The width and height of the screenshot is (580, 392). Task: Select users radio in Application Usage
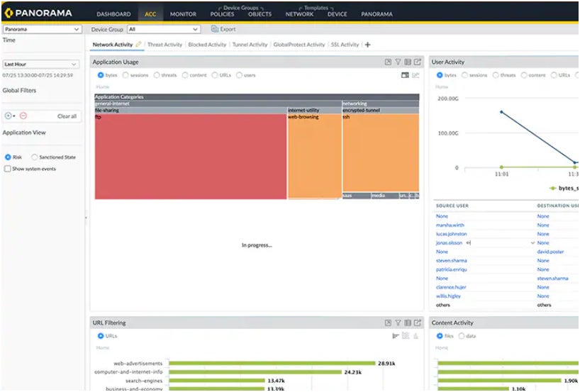click(239, 75)
